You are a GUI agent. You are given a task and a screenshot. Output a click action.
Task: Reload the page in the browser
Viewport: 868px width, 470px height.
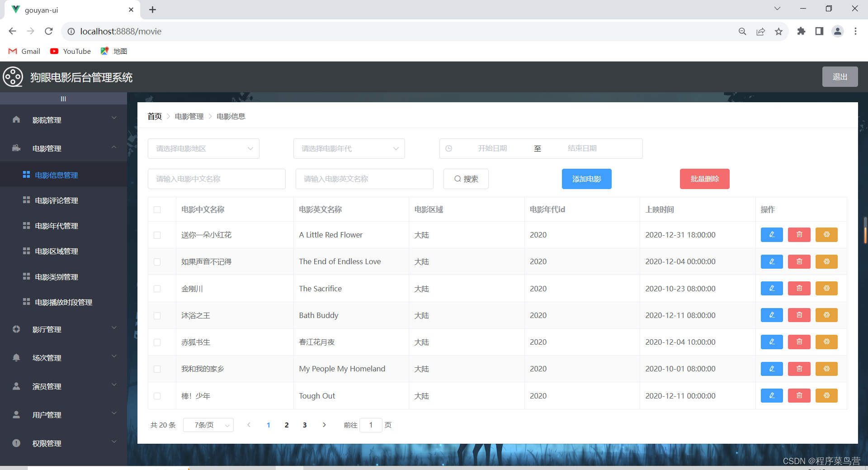49,31
